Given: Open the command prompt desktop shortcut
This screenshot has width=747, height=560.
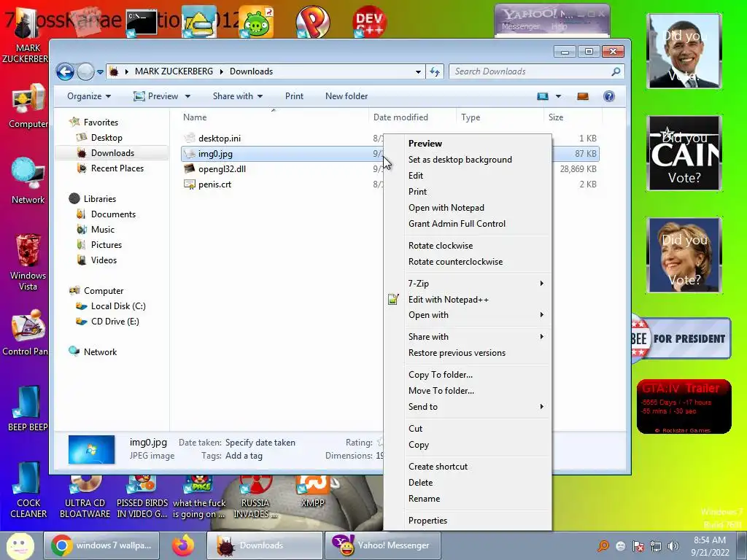Looking at the screenshot, I should [142, 22].
